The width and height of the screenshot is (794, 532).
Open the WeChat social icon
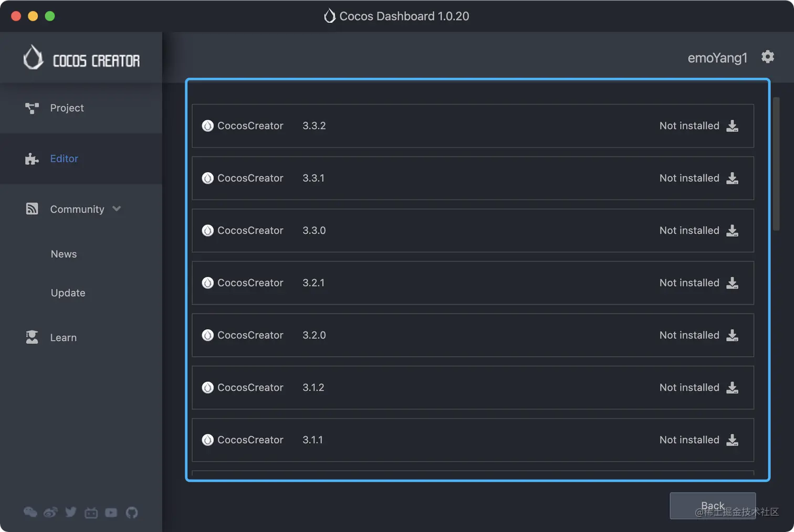[x=30, y=512]
